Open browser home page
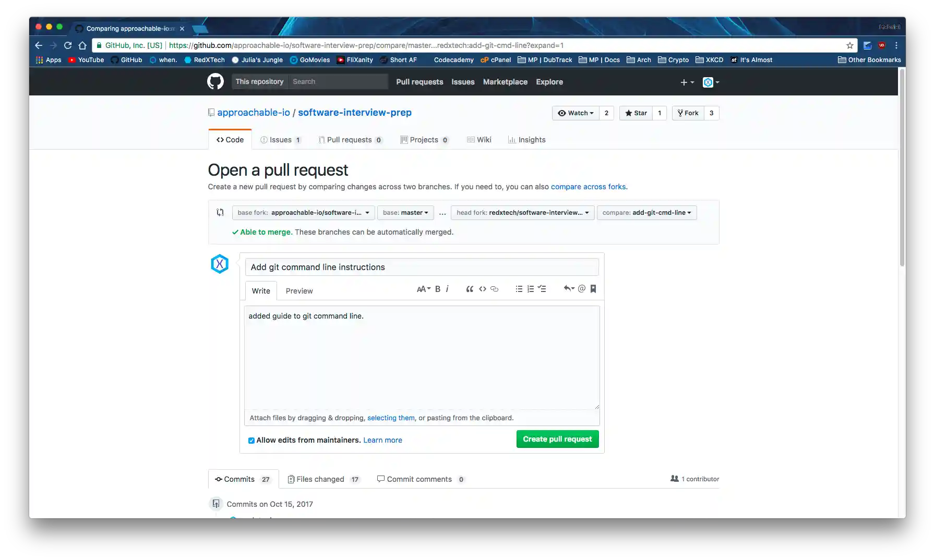935x560 pixels. 82,45
